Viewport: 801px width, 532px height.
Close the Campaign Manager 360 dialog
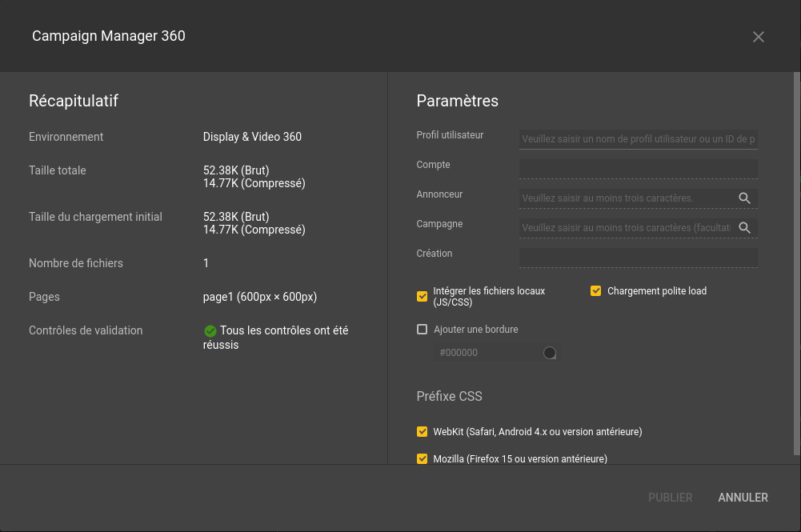(x=758, y=36)
